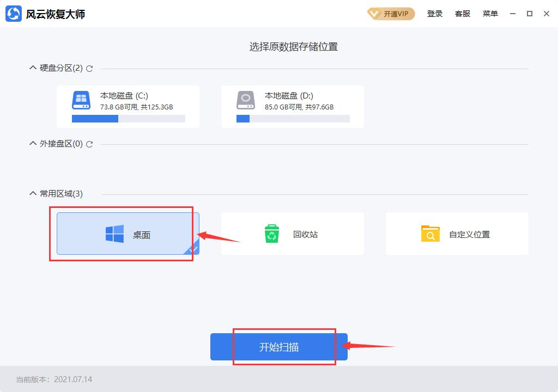Collapse the 常用区域(3) section
This screenshot has width=558, height=392.
pos(33,194)
